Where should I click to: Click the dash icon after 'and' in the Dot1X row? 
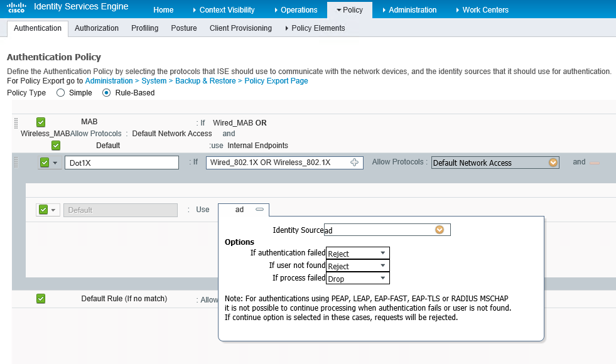tap(595, 163)
